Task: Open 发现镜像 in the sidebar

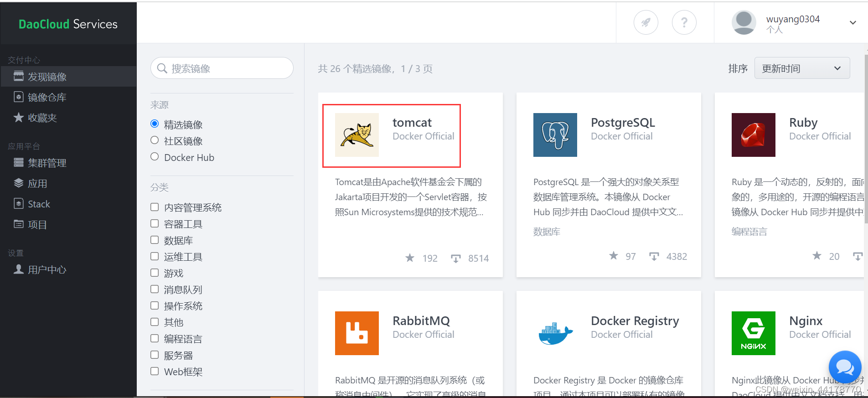Action: 68,76
